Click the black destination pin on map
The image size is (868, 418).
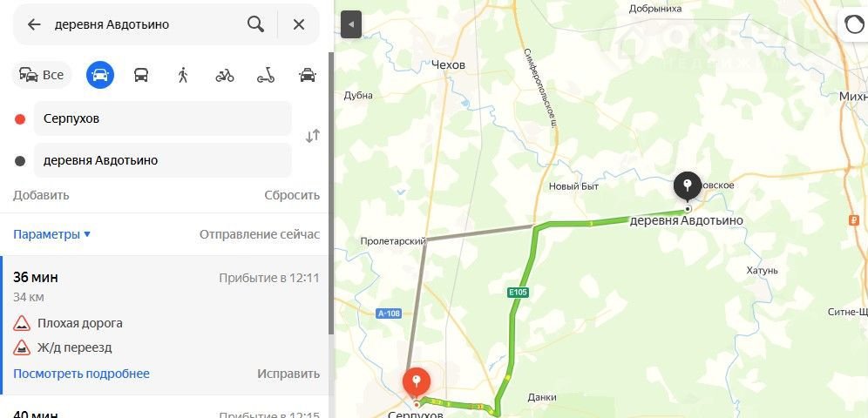pos(688,188)
